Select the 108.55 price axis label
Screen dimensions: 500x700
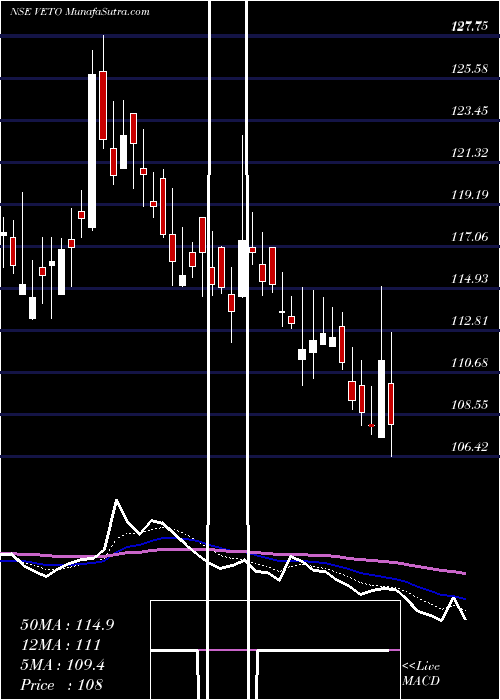(470, 405)
